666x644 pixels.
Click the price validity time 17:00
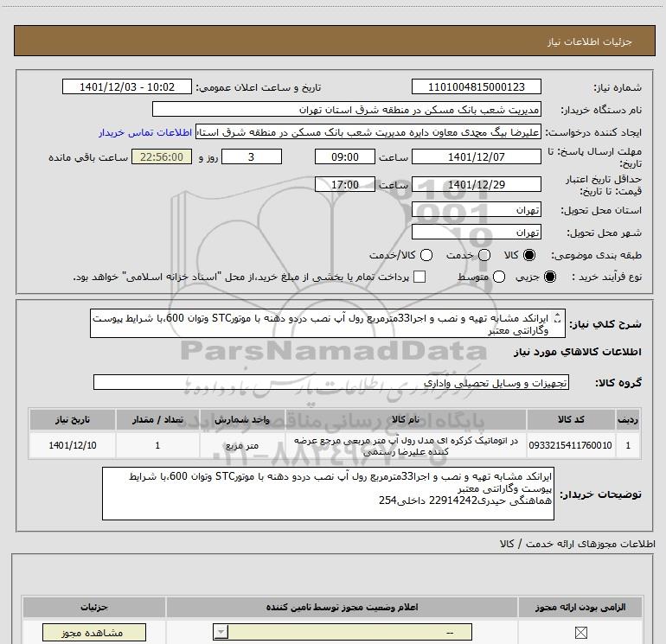(x=345, y=184)
